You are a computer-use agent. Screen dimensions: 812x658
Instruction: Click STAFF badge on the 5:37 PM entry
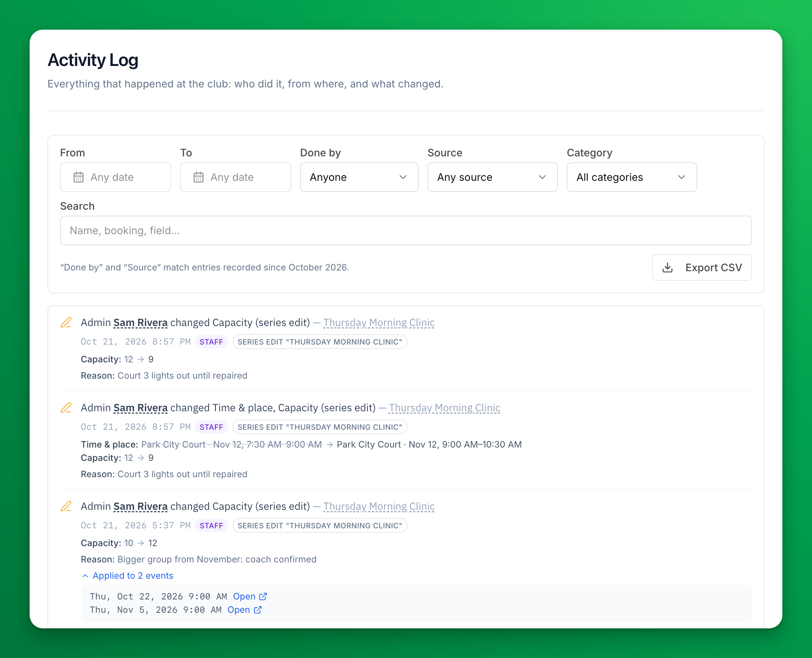click(x=212, y=526)
